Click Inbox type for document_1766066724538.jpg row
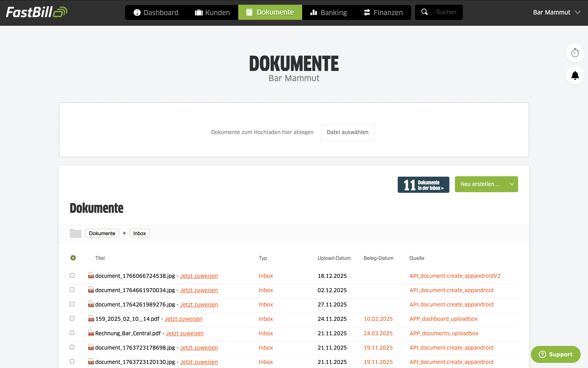Image resolution: width=588 pixels, height=368 pixels. 266,276
